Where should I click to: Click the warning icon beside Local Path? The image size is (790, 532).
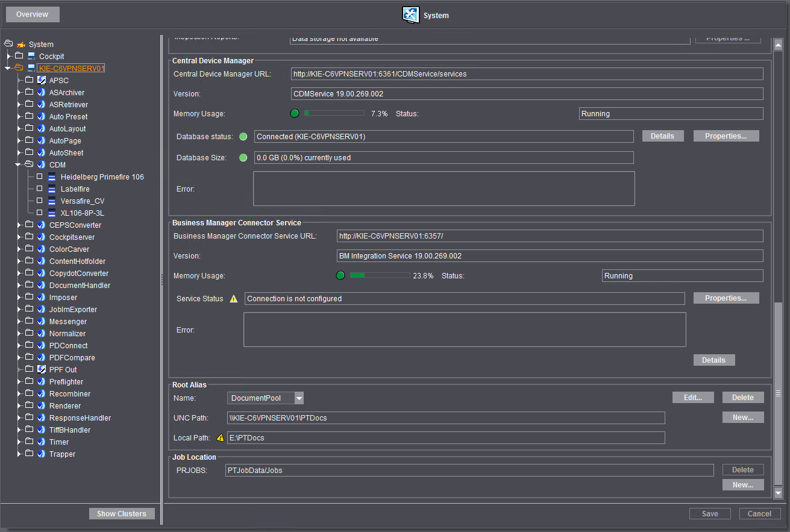tap(221, 438)
